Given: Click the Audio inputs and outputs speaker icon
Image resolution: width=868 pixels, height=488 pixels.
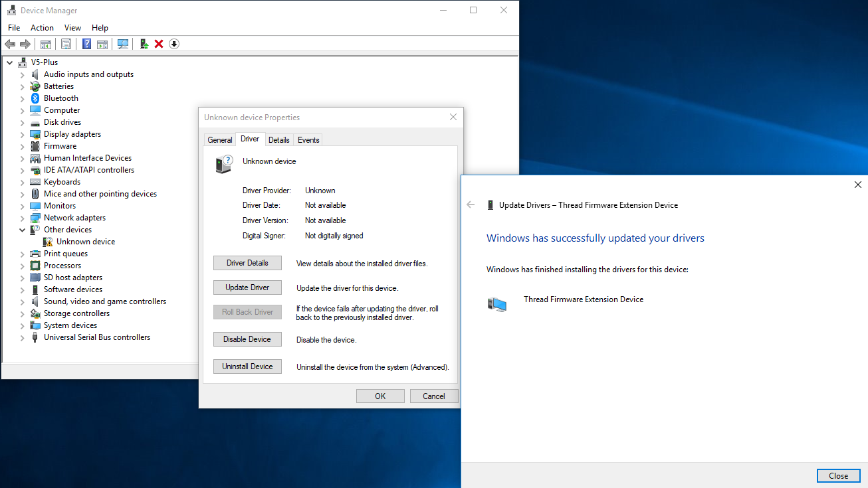Looking at the screenshot, I should (x=35, y=74).
